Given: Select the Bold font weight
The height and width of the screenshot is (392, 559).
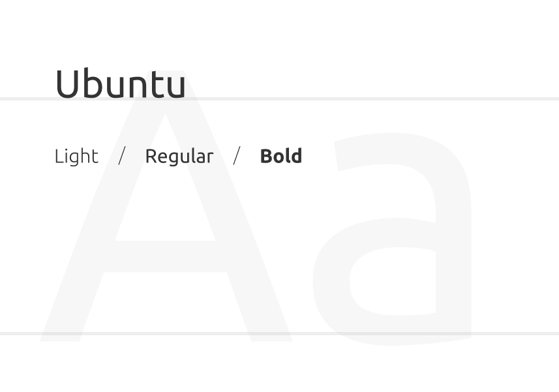Looking at the screenshot, I should point(281,156).
